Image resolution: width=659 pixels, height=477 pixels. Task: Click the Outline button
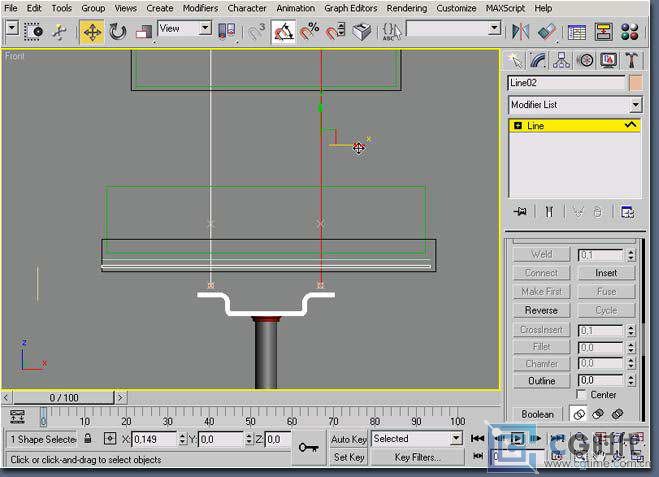click(541, 381)
